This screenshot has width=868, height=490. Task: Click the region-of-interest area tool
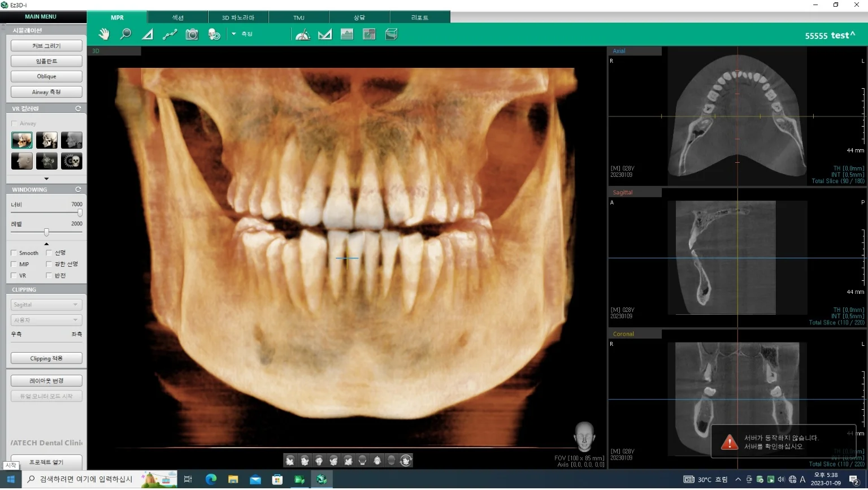tap(369, 34)
